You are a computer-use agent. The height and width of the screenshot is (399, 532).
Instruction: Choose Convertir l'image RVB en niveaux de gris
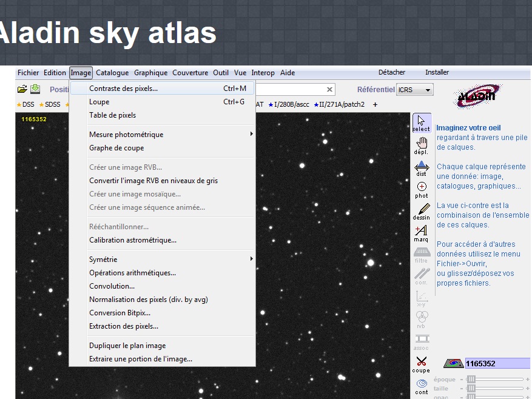pos(162,181)
